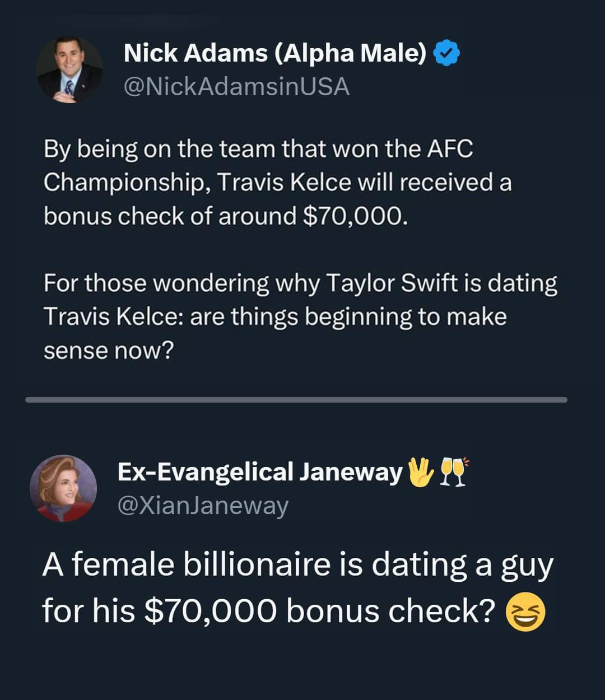
Task: Click the @NickAdamsinUSA handle
Action: 236,87
